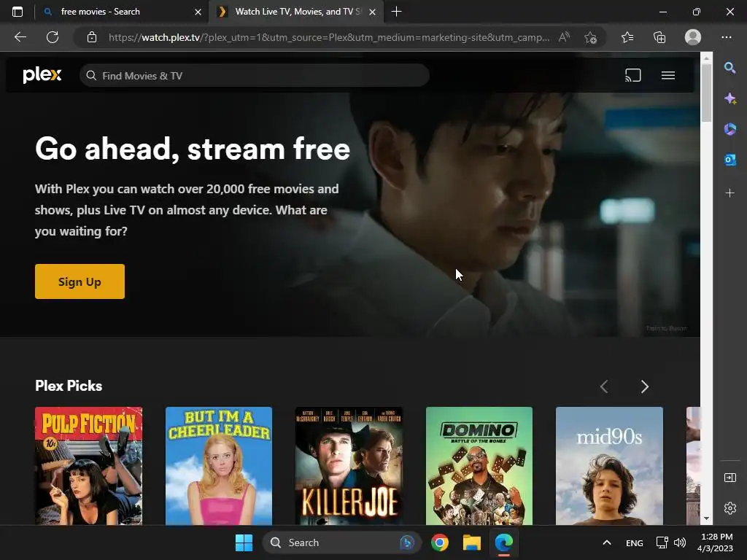This screenshot has height=560, width=747.
Task: Click the page vertical scrollbar thumb
Action: click(706, 93)
